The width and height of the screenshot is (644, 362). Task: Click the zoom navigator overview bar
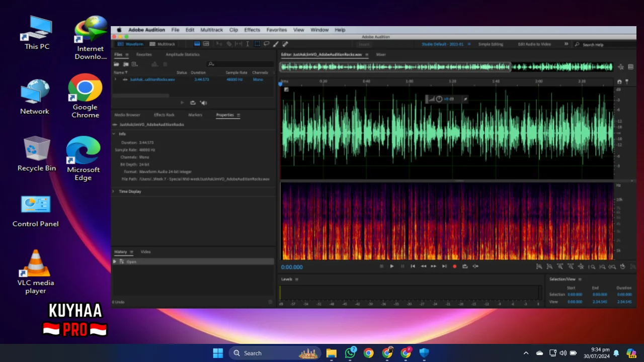(396, 66)
